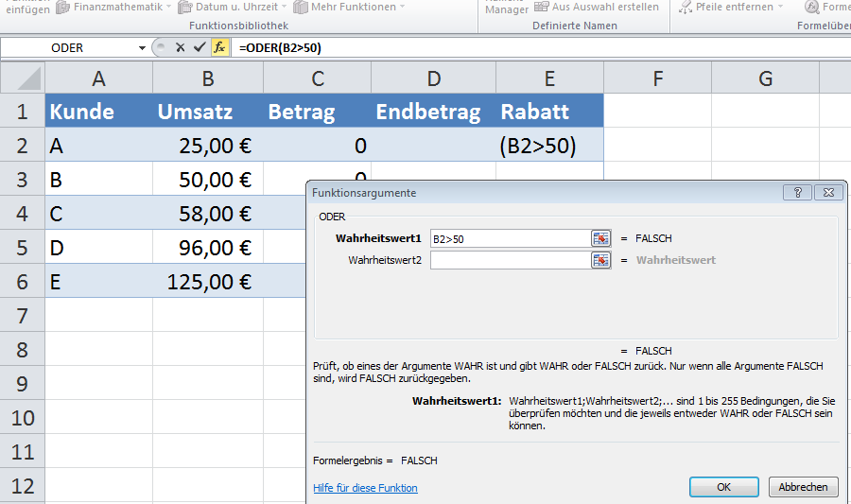Open the Mehr Funktionen menu

pyautogui.click(x=401, y=8)
